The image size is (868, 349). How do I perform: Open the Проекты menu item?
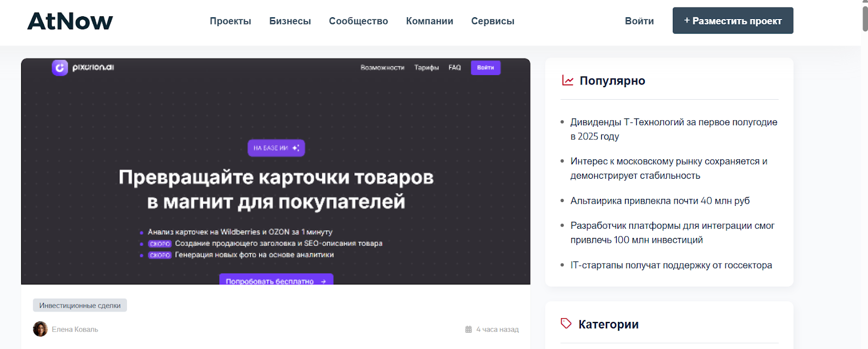point(230,21)
